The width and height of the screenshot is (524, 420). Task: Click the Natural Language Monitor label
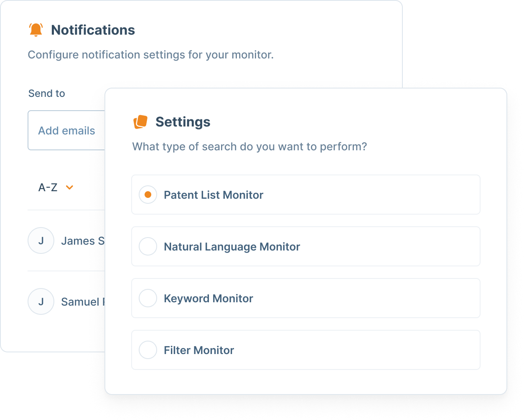(x=232, y=247)
